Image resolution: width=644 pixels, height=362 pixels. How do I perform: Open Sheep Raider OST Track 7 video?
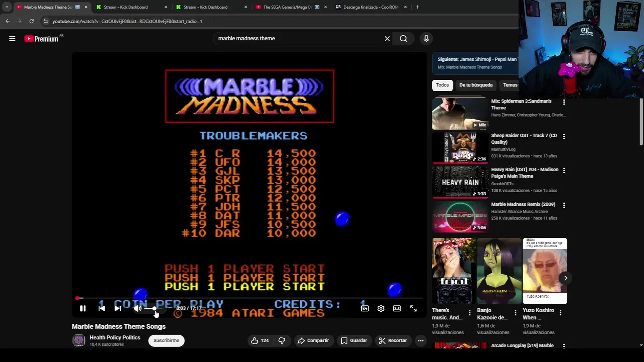pyautogui.click(x=460, y=147)
